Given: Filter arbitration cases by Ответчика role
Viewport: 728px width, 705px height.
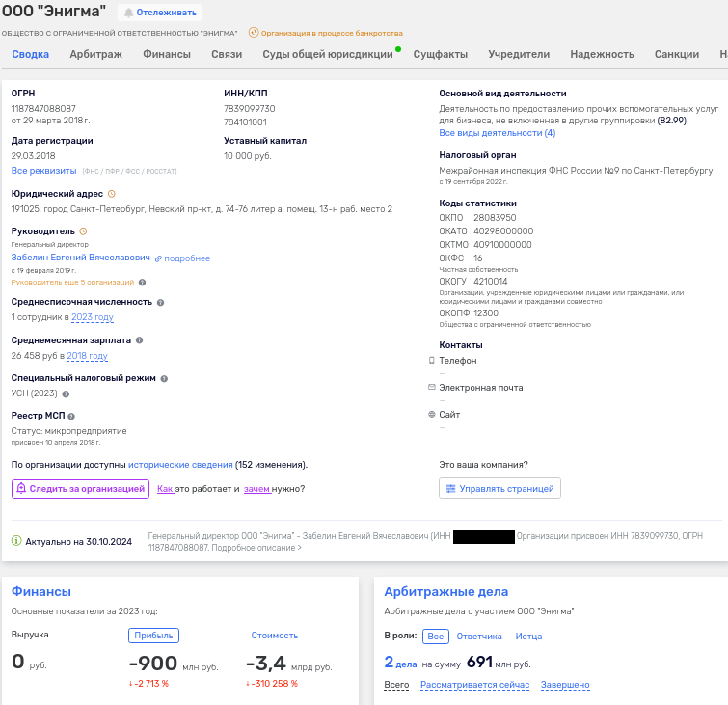Looking at the screenshot, I should tap(479, 637).
